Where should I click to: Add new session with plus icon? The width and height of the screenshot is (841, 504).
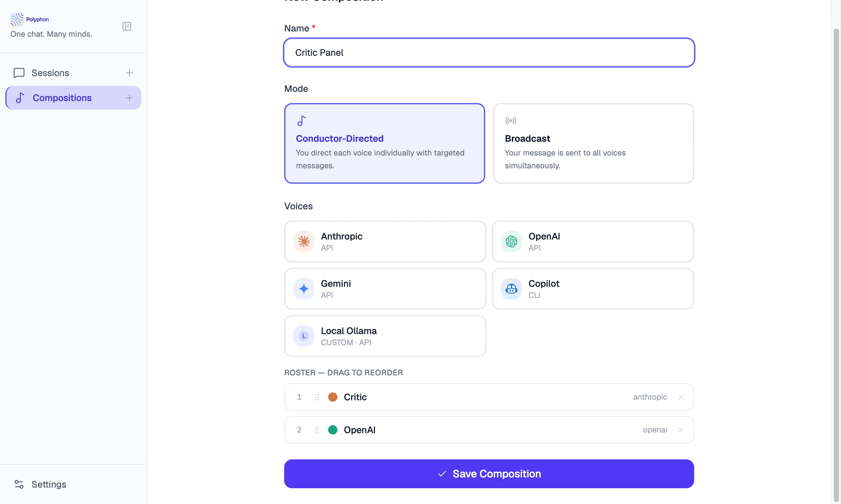tap(129, 73)
